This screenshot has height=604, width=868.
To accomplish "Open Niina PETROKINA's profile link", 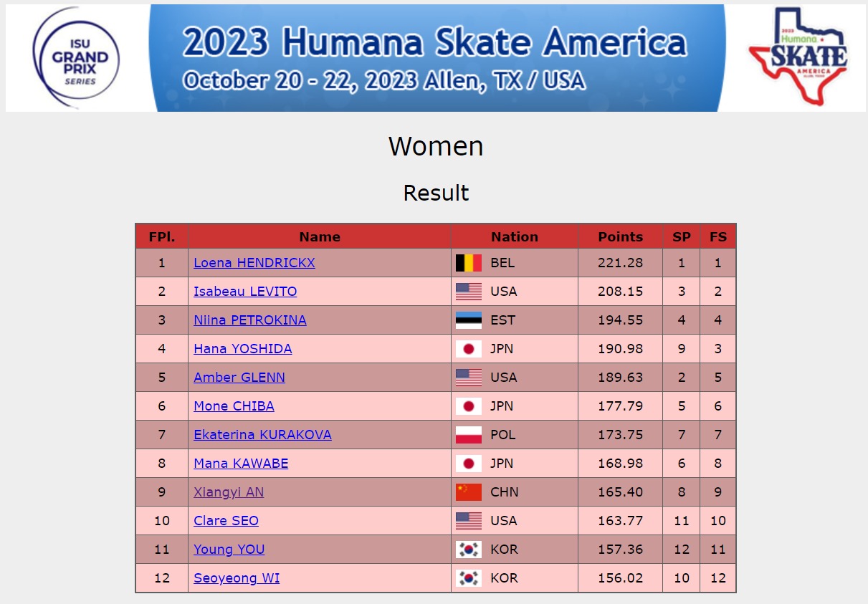I will coord(250,320).
